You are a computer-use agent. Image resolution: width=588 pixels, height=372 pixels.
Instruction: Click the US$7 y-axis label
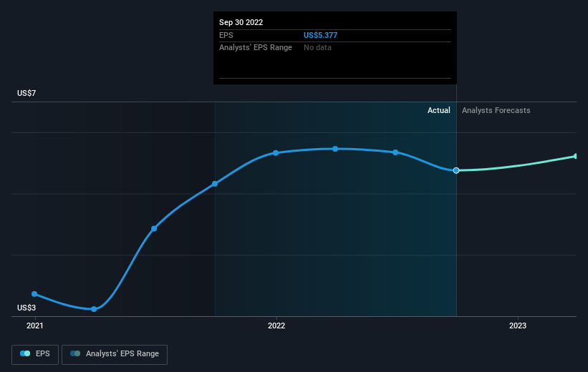(x=26, y=93)
